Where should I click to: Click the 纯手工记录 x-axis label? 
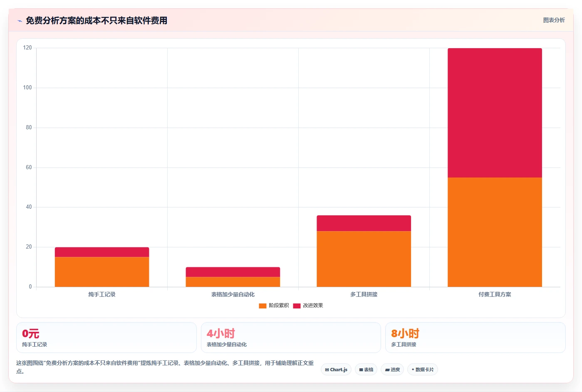[x=102, y=294]
